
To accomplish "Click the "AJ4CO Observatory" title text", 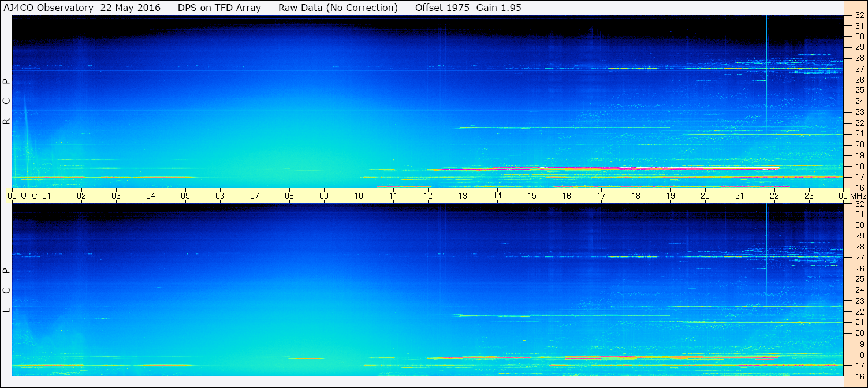I will pyautogui.click(x=49, y=8).
